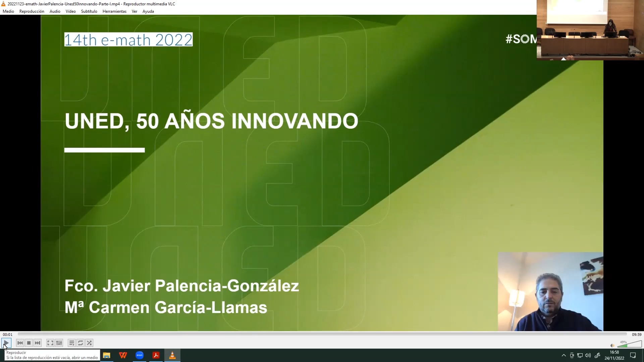Open the Audio menu
The width and height of the screenshot is (644, 362).
click(55, 11)
